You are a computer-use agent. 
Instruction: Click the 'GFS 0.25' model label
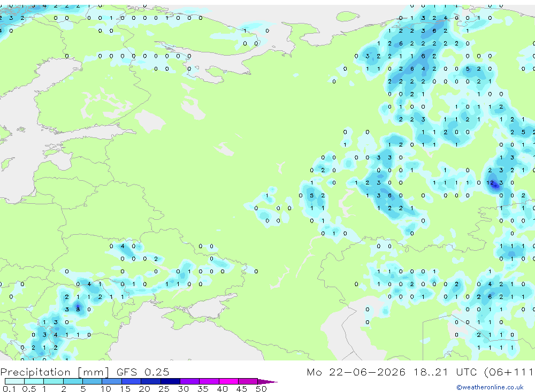143,372
